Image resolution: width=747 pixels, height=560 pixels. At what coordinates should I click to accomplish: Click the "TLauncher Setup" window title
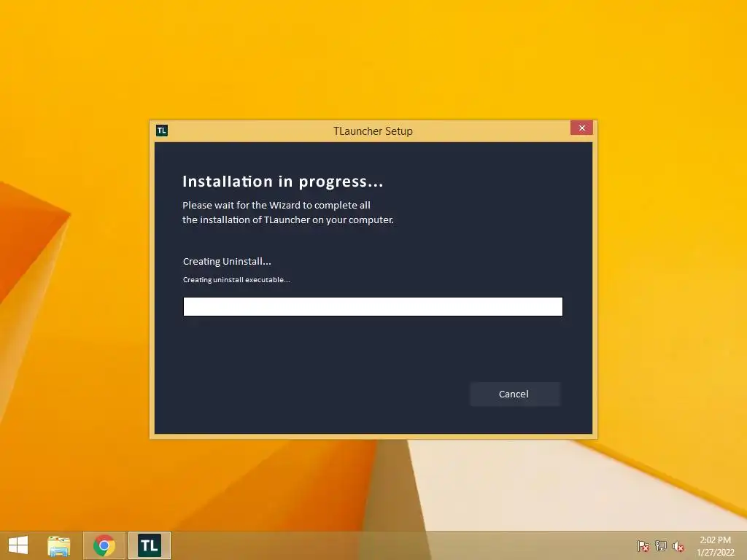[x=373, y=131]
